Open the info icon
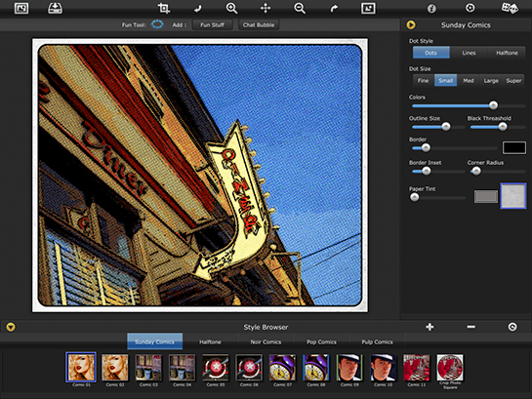The height and width of the screenshot is (399, 532). pos(431,8)
